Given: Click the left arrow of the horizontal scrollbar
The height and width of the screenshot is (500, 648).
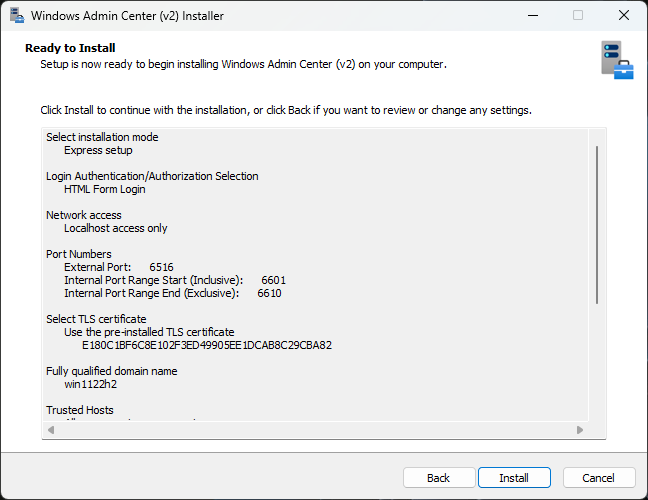Looking at the screenshot, I should [x=50, y=430].
